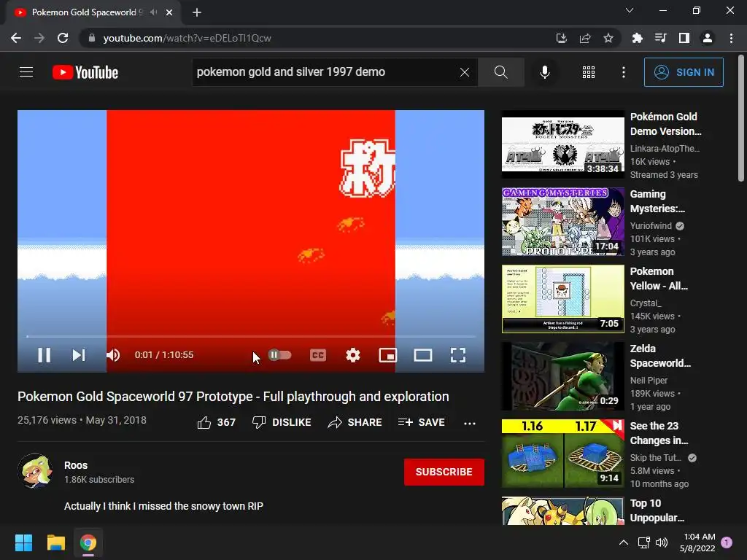This screenshot has width=747, height=560.
Task: Open Gaming Mysteries video thumbnail
Action: pos(562,222)
